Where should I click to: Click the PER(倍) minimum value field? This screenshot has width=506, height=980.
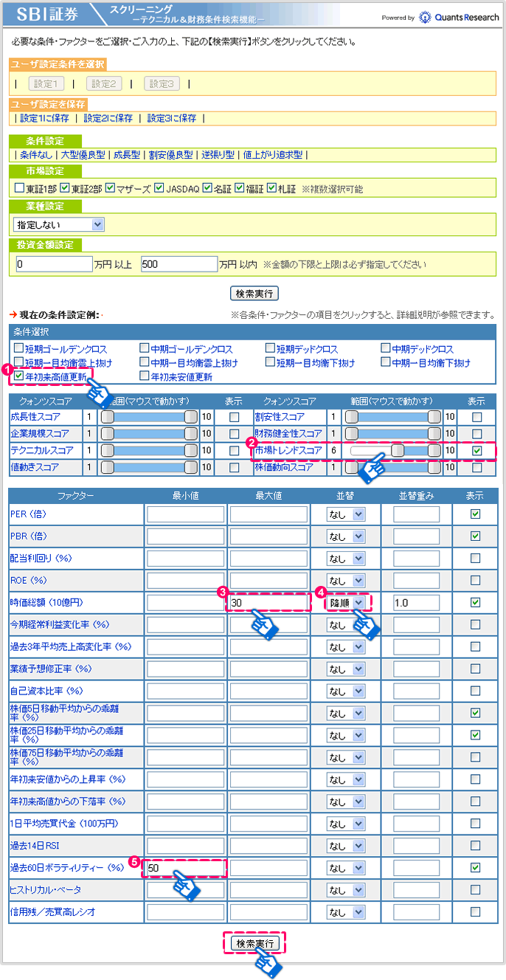(185, 514)
